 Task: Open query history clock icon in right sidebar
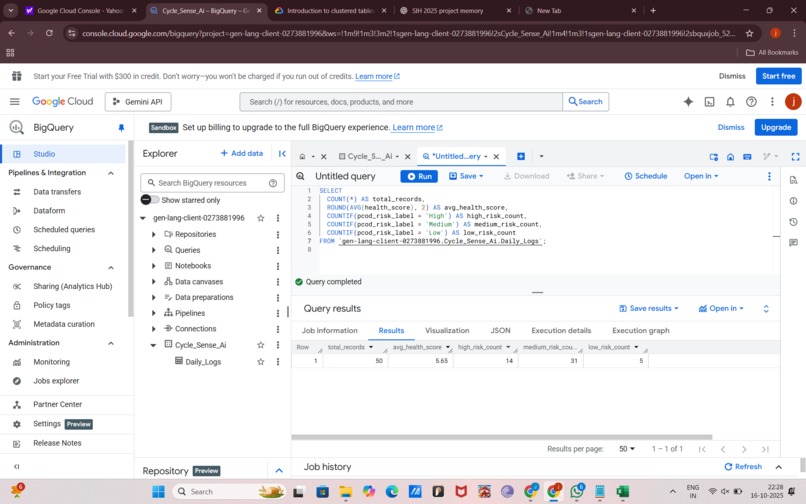click(793, 222)
